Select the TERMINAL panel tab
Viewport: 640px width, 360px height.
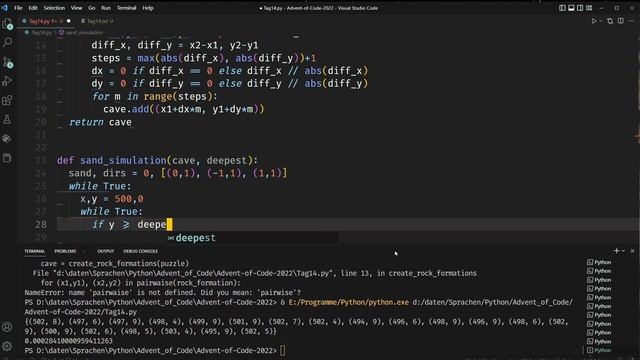[x=35, y=251]
